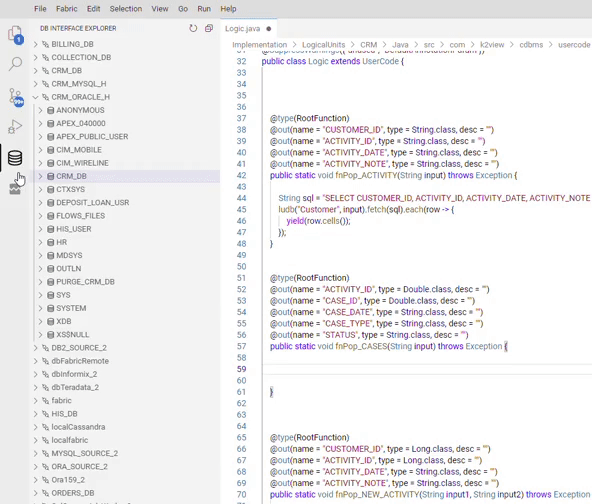This screenshot has width=592, height=504.
Task: Select the Ora159_2 interface row
Action: pos(125,480)
